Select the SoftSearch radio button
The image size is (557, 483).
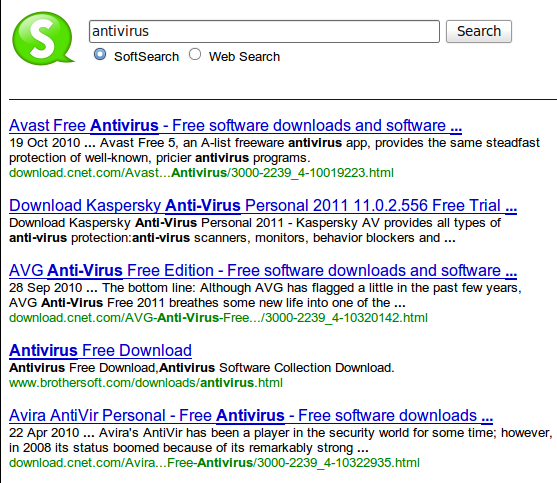100,54
